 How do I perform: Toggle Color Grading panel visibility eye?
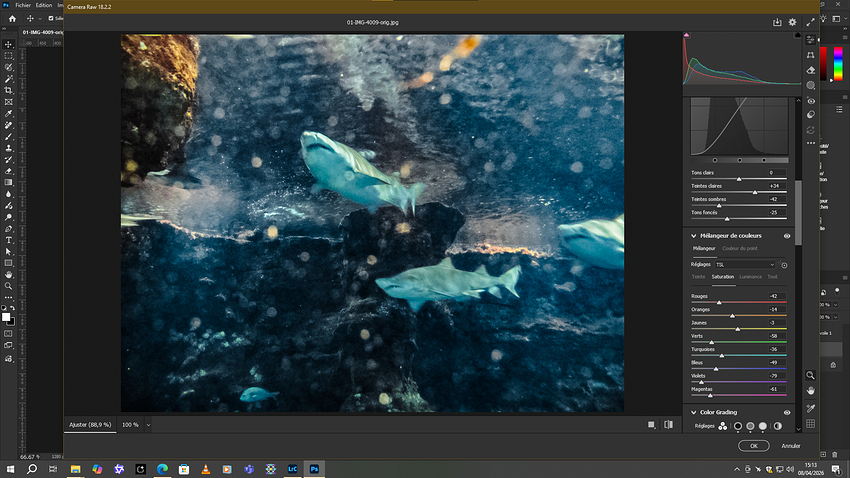(x=787, y=412)
